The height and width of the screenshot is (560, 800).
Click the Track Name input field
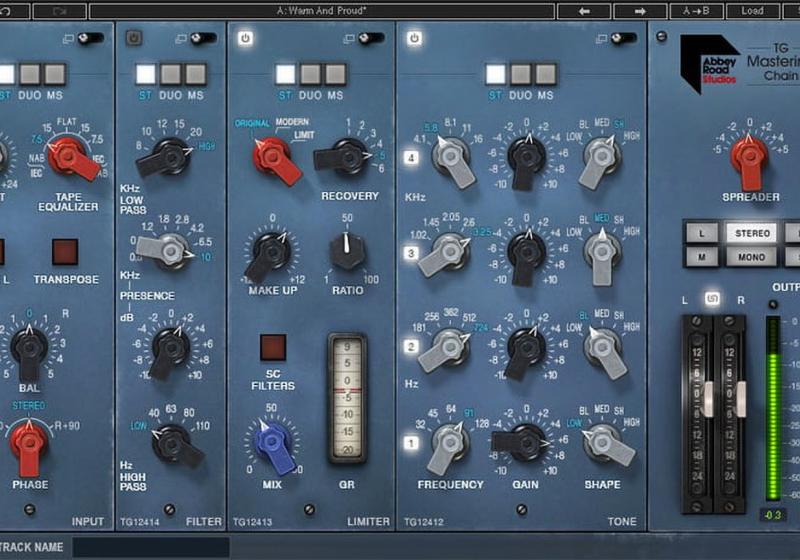[150, 547]
